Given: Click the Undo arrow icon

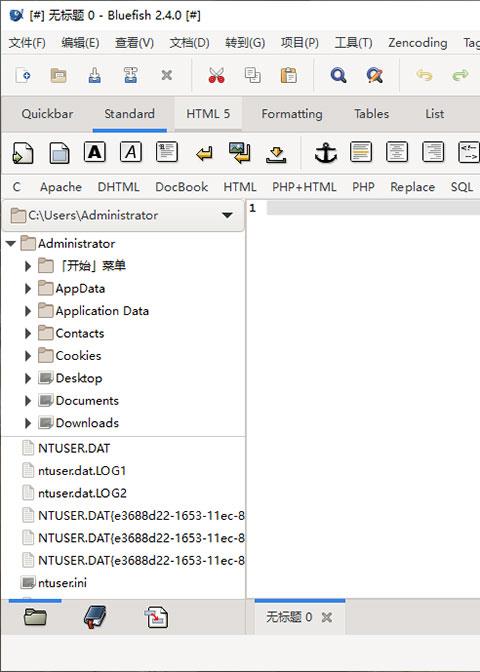Looking at the screenshot, I should click(424, 75).
